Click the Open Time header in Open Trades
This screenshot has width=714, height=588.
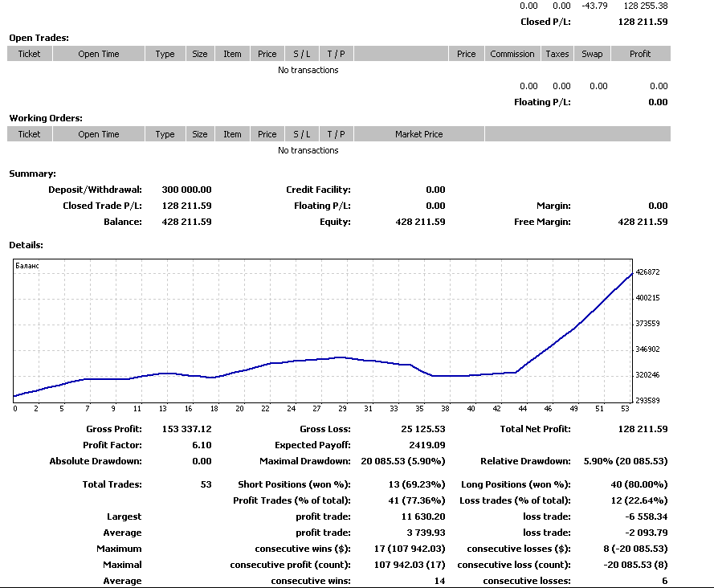[99, 54]
